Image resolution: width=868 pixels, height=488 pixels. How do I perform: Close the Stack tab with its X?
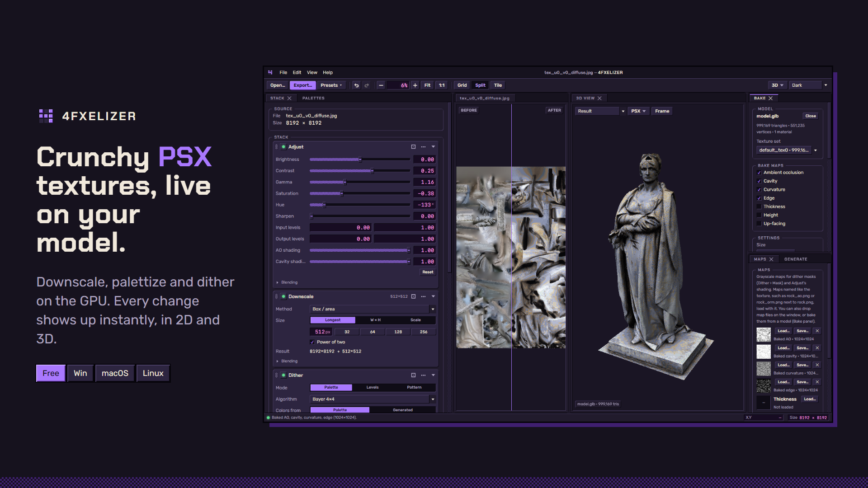tap(289, 98)
